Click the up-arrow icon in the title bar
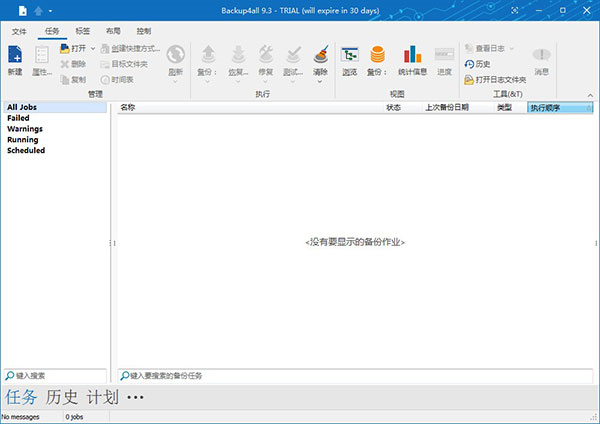 (38, 11)
